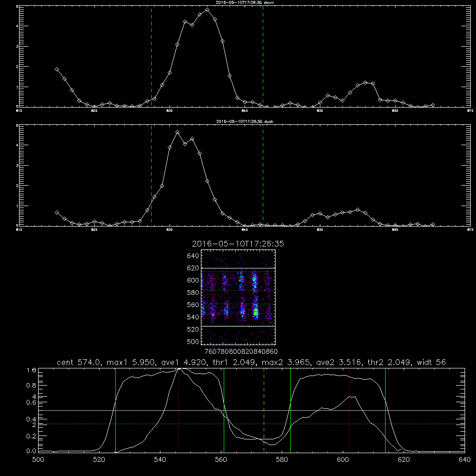Screen dimensions: 476x476
Task: Click the solid white horizontal threshold line in bottom plot
Action: click(252, 410)
